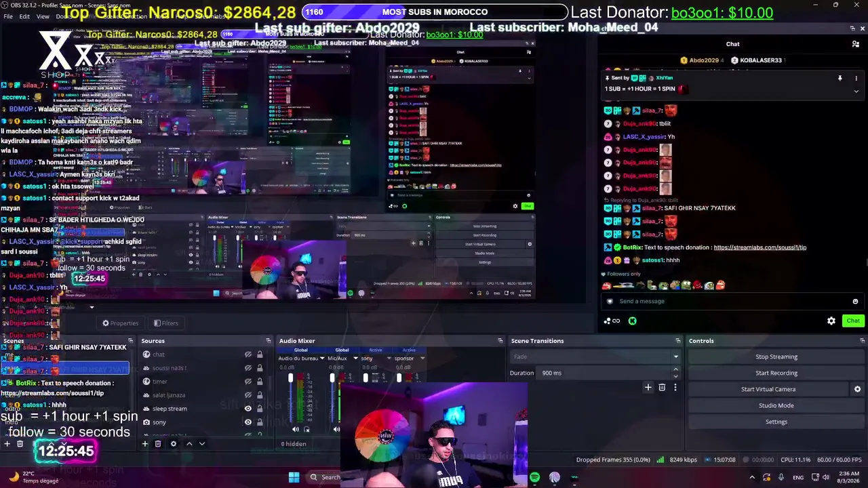This screenshot has height=488, width=868.
Task: Toggle lock on sony source
Action: [260, 422]
